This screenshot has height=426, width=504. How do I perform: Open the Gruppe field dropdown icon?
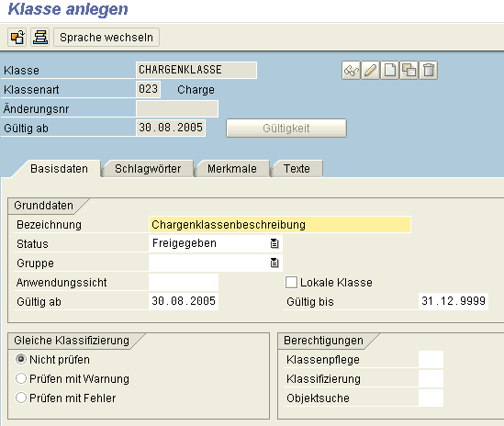point(274,263)
